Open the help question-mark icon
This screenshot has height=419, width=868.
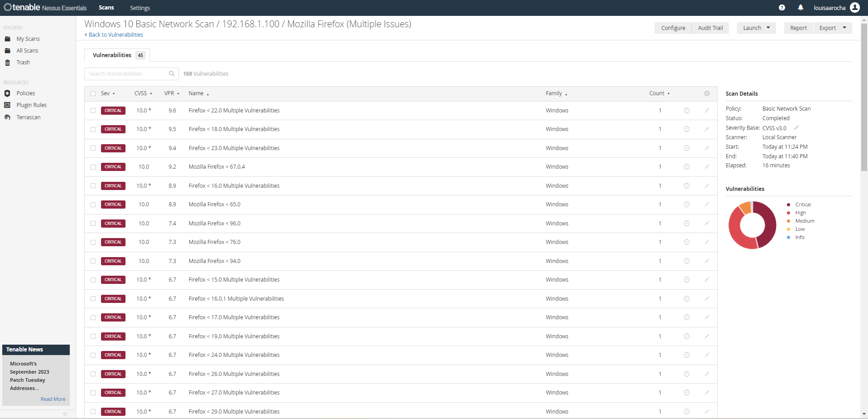coord(781,8)
